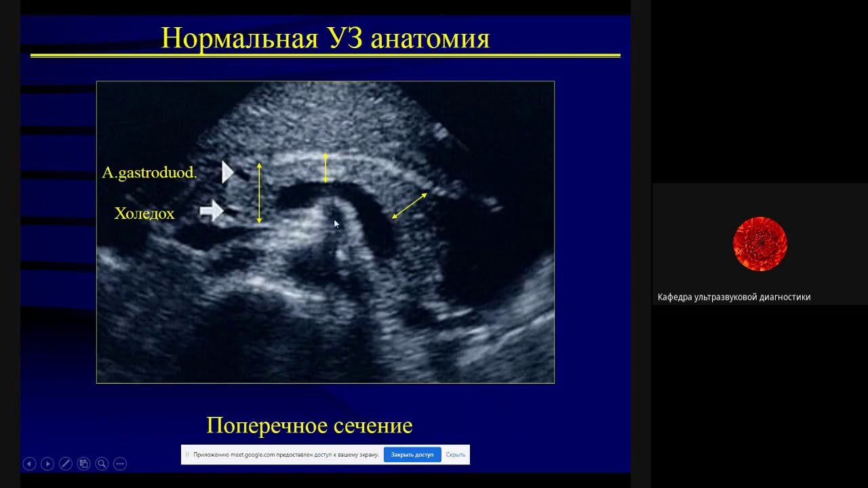Click the A.gastroduod. label
The image size is (868, 488).
pyautogui.click(x=150, y=173)
